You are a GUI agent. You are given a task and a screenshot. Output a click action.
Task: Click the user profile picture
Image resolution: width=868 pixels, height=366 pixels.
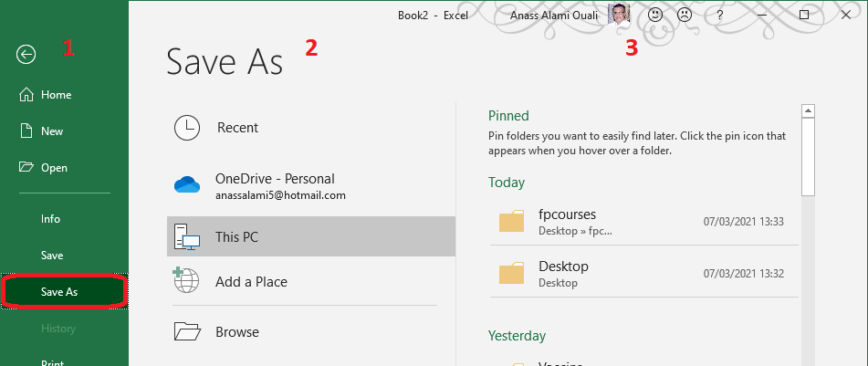coord(618,15)
